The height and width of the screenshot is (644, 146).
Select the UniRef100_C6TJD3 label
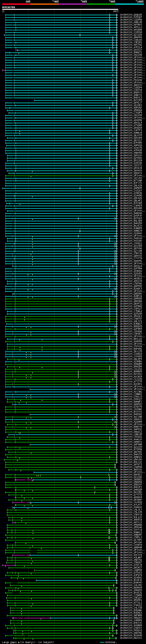click(131, 178)
